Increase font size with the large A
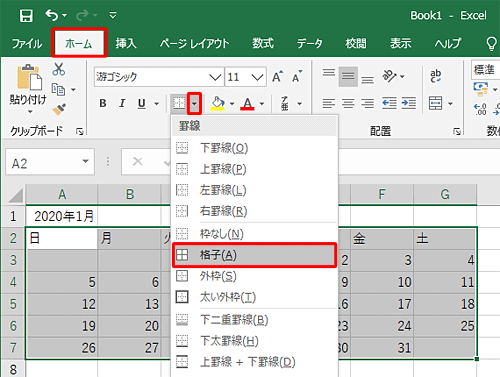 (x=277, y=77)
